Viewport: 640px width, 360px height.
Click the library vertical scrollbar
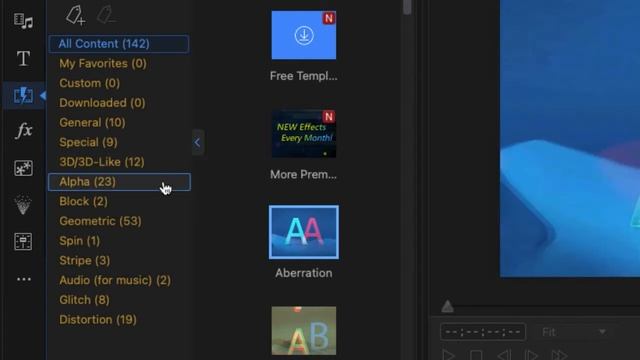(x=407, y=7)
